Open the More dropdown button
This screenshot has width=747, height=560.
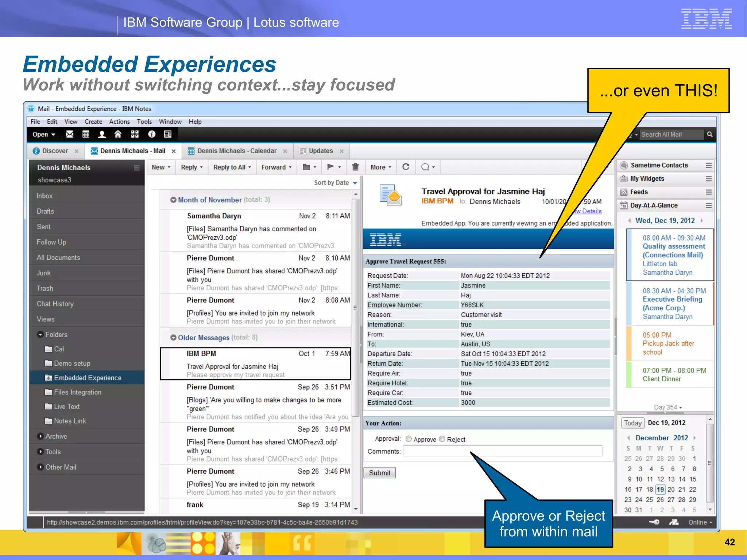pyautogui.click(x=381, y=167)
